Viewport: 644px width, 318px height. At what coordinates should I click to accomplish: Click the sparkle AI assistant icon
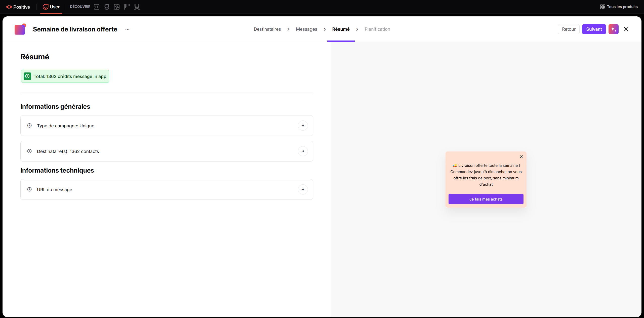(x=613, y=29)
